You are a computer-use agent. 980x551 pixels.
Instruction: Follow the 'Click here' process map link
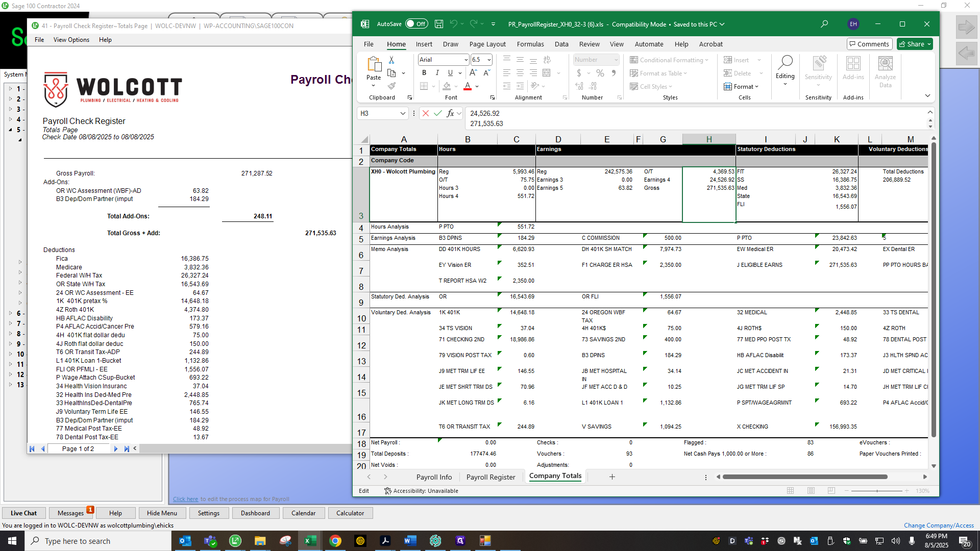(185, 499)
